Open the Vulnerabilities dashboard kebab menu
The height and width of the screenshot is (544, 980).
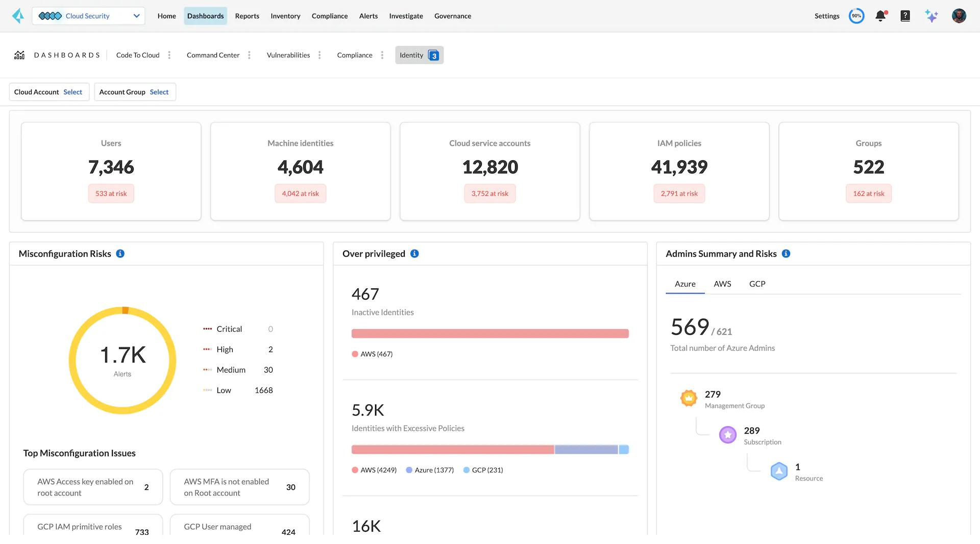pos(320,55)
